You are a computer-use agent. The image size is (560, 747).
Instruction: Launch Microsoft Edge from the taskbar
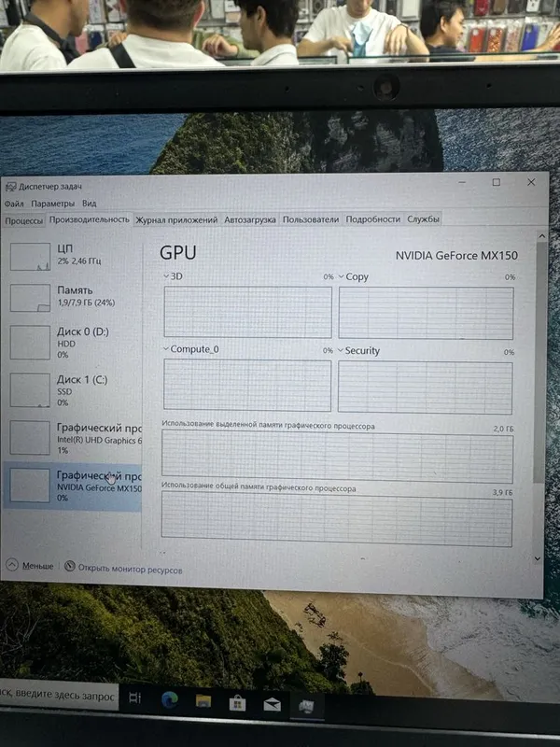point(170,699)
